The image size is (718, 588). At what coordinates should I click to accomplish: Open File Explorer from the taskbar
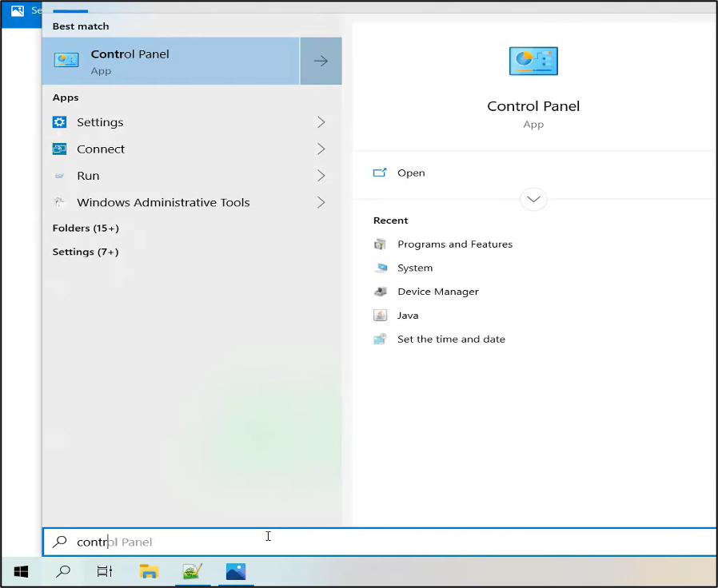(149, 571)
